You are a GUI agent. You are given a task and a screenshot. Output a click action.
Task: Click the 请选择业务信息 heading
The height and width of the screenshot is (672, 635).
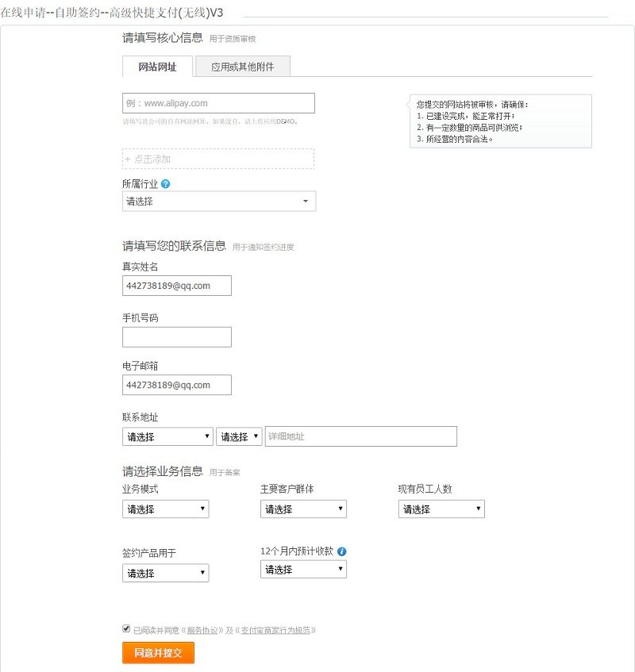coord(163,471)
